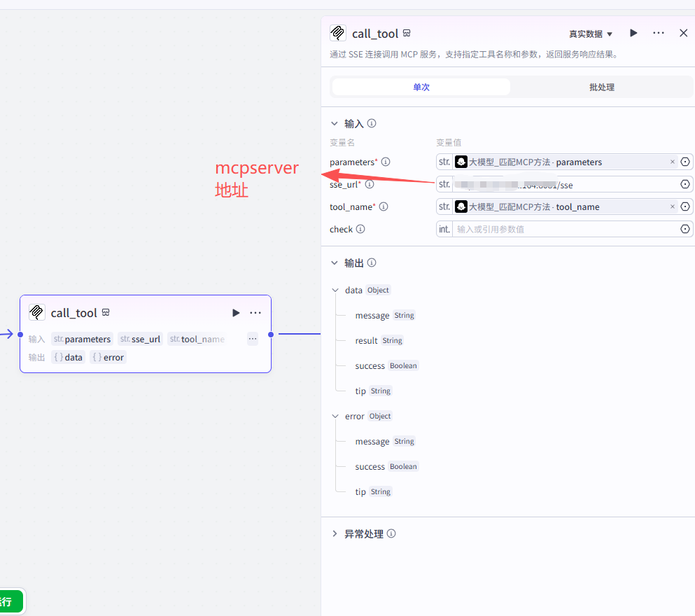
Task: Open the three-dot menu on the call_tool canvas node
Action: click(x=255, y=313)
